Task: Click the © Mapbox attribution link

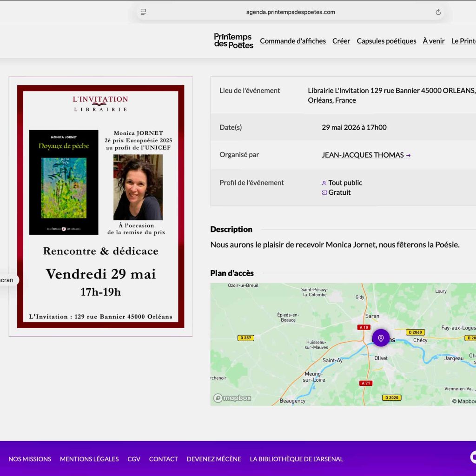Action: [464, 401]
